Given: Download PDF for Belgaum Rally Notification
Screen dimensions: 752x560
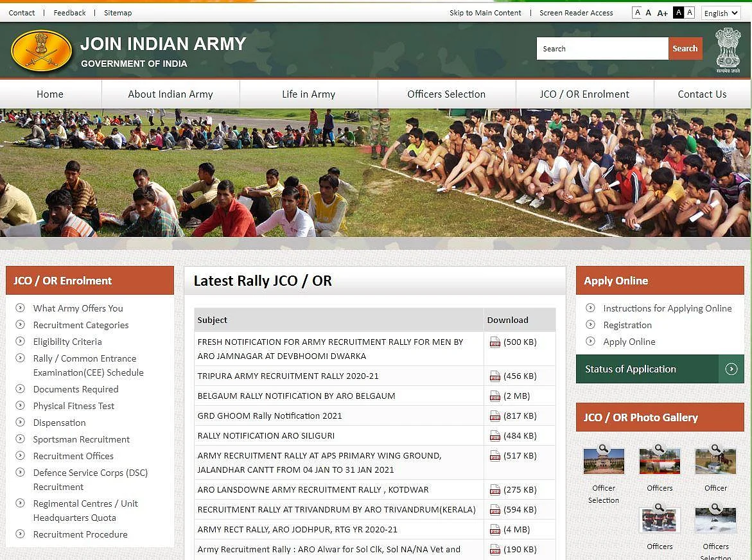Looking at the screenshot, I should (494, 396).
